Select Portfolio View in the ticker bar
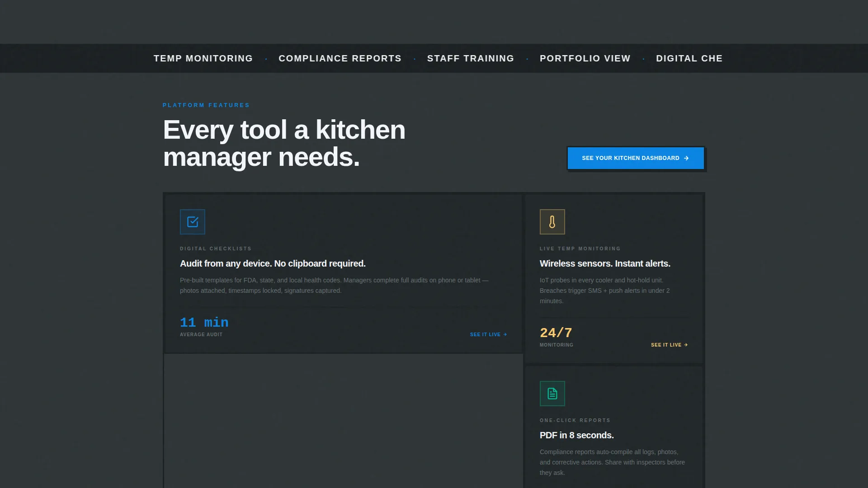Screen dimensions: 868x488 (585, 59)
